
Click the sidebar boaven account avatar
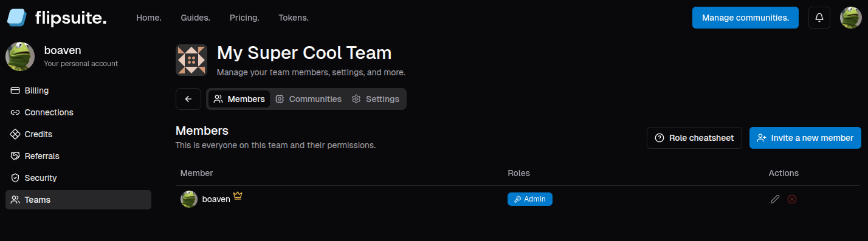pyautogui.click(x=20, y=56)
